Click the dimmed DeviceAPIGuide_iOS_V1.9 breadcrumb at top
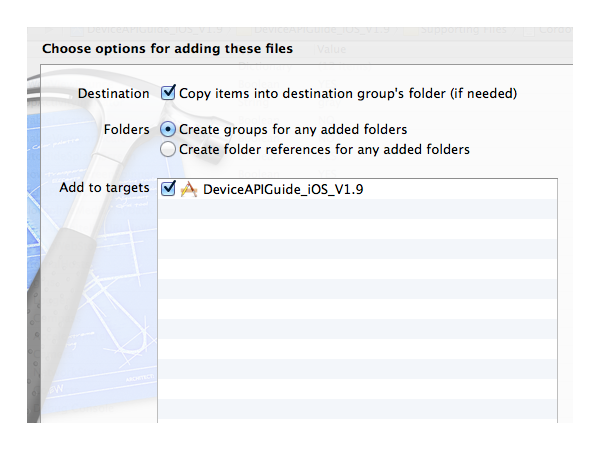 click(x=320, y=30)
